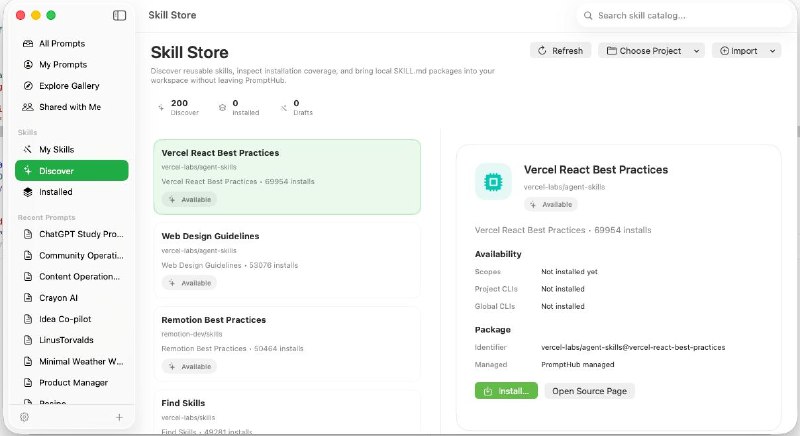Select the Web Design Guidelines card
Screen dimensions: 800x436
coord(287,260)
